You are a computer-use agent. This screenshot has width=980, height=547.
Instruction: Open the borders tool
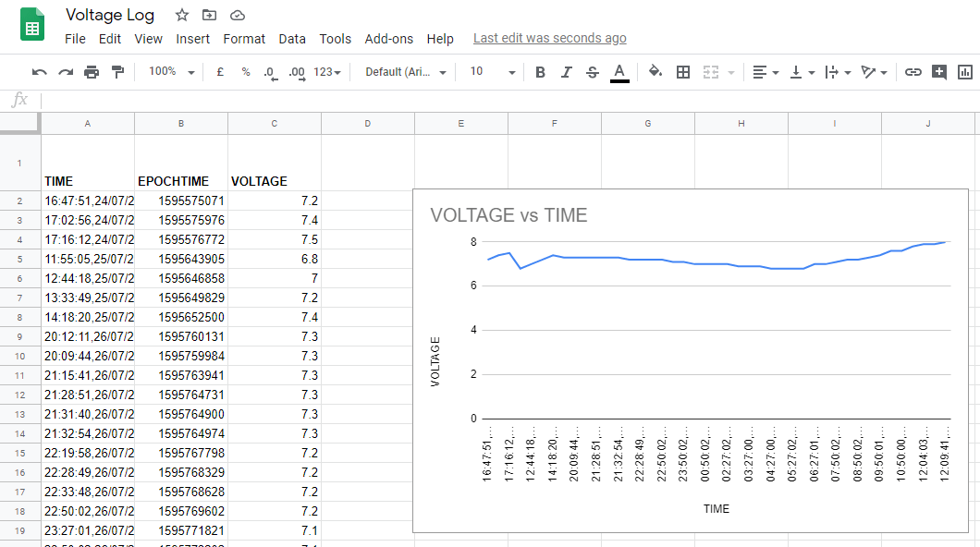pos(683,72)
